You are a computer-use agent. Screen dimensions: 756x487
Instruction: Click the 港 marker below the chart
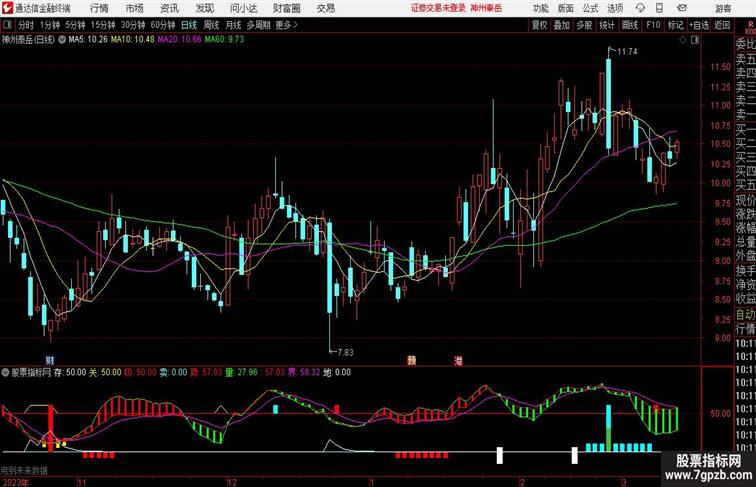point(458,360)
